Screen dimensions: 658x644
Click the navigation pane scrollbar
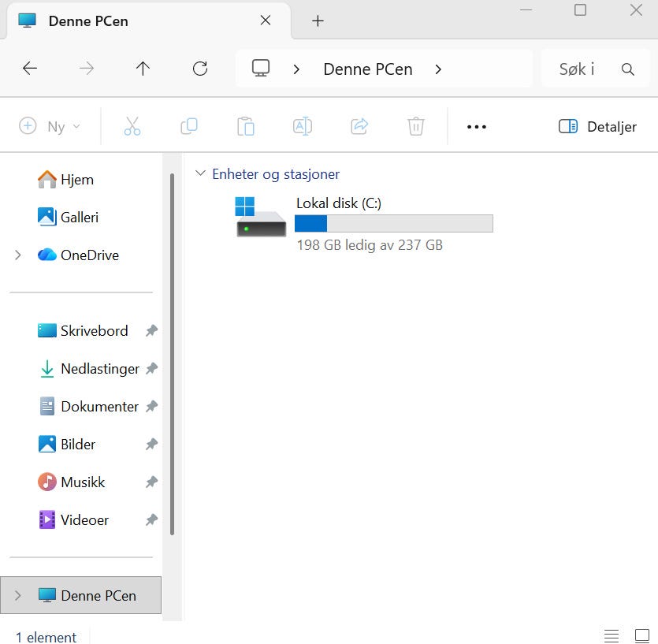(172, 355)
